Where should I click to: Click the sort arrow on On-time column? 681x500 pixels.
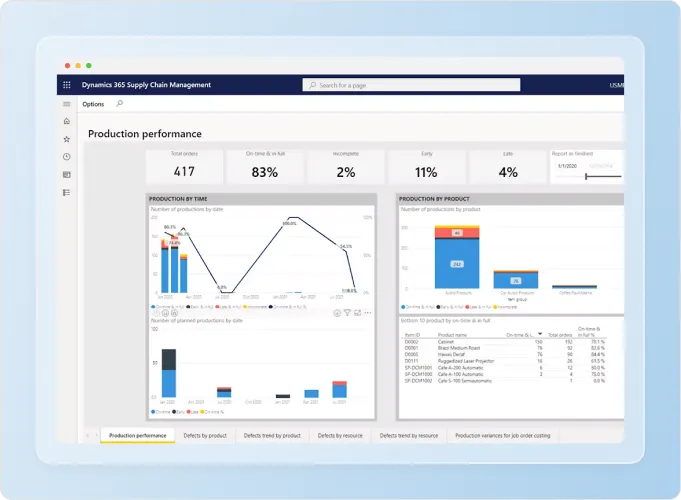pos(540,334)
